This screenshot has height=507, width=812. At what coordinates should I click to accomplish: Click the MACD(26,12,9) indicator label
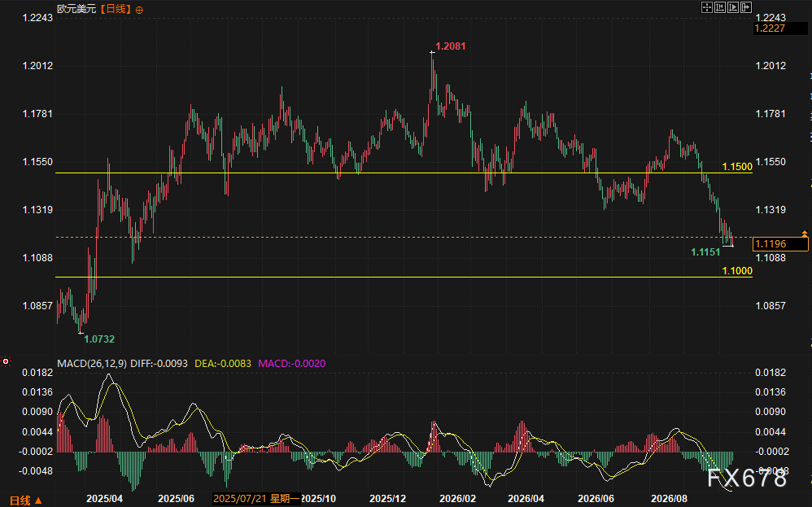coord(92,364)
